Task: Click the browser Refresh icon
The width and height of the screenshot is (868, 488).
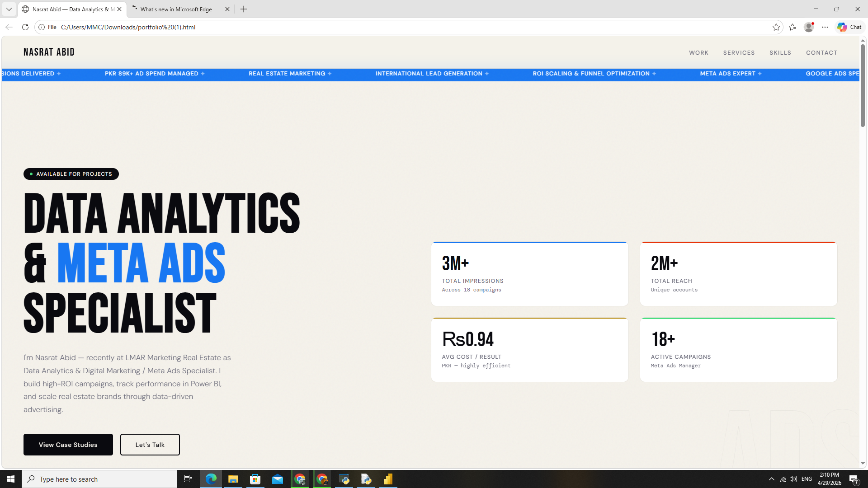Action: 25,27
